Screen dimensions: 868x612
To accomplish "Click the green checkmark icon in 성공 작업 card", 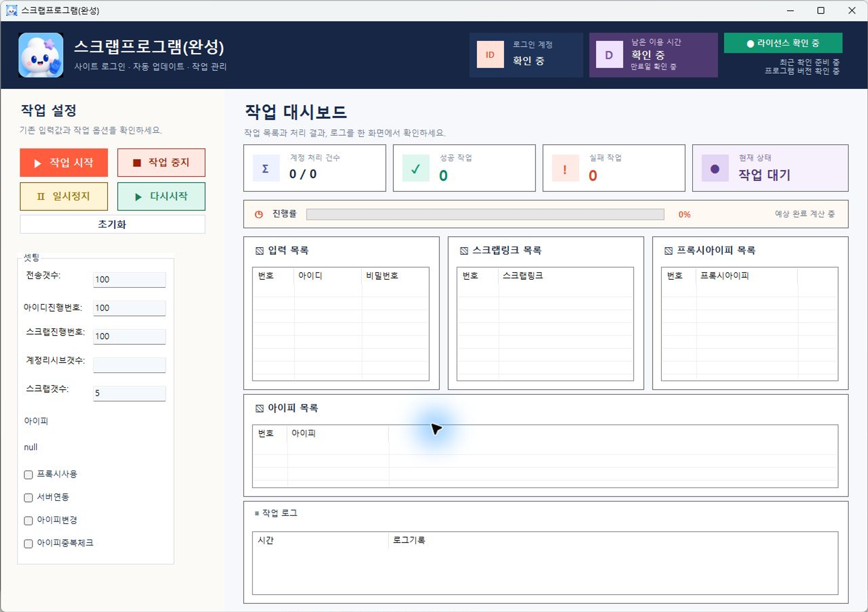I will coord(416,168).
